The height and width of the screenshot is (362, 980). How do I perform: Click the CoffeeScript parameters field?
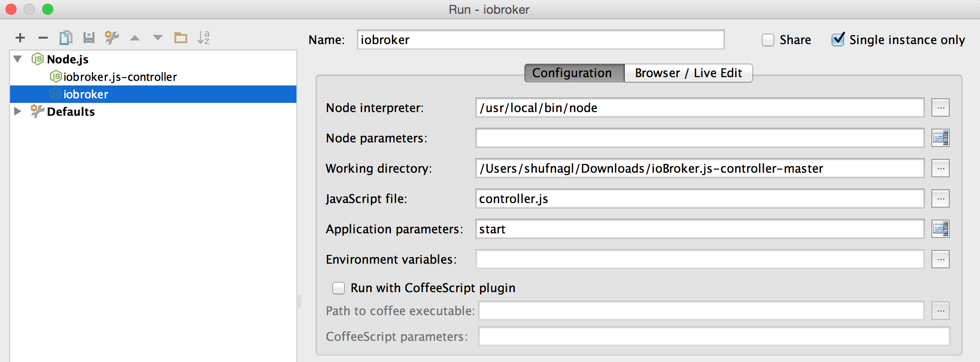[714, 337]
